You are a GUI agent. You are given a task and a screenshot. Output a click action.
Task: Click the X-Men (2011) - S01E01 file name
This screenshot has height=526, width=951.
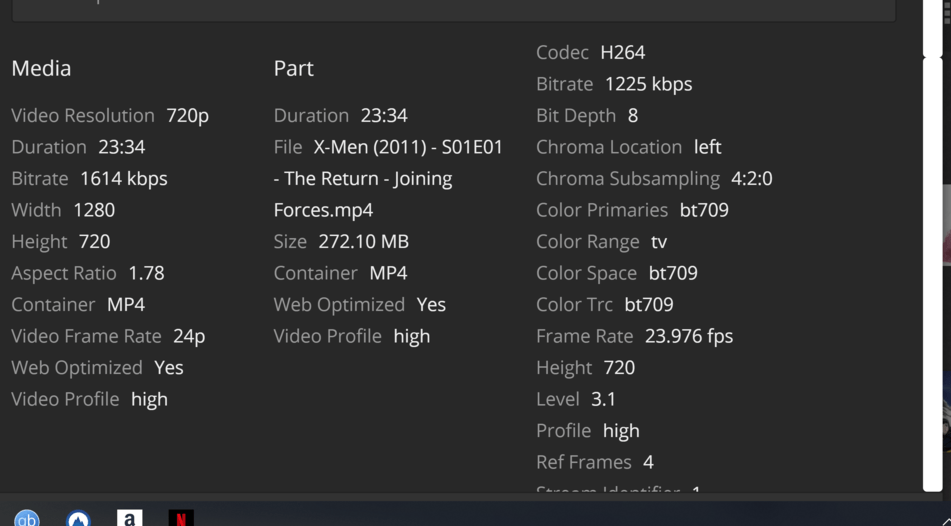coord(408,147)
